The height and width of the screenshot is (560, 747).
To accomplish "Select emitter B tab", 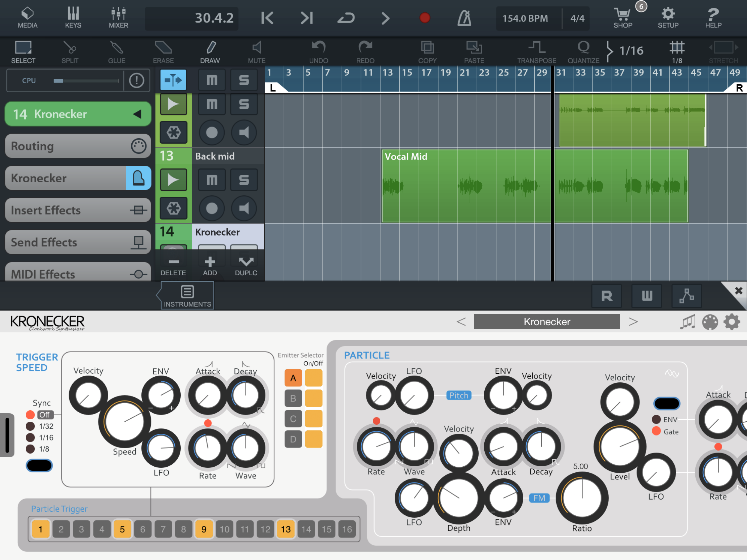I will (x=293, y=398).
